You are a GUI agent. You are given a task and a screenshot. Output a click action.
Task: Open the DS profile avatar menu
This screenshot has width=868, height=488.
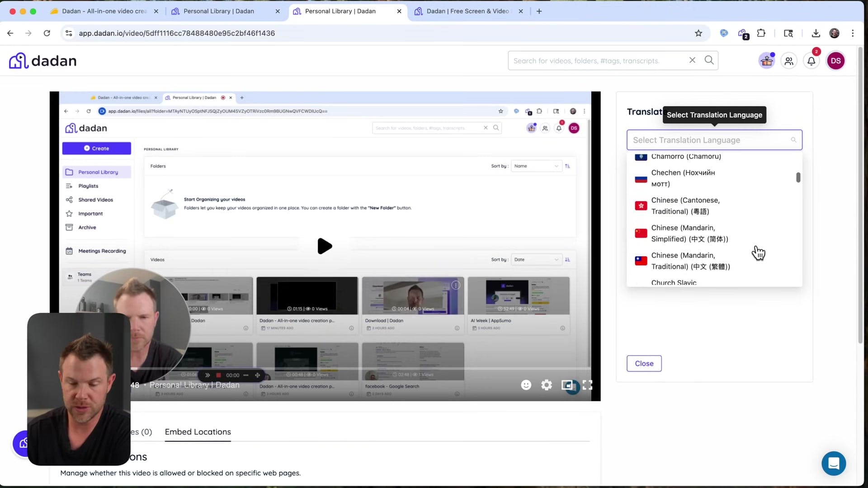(835, 61)
